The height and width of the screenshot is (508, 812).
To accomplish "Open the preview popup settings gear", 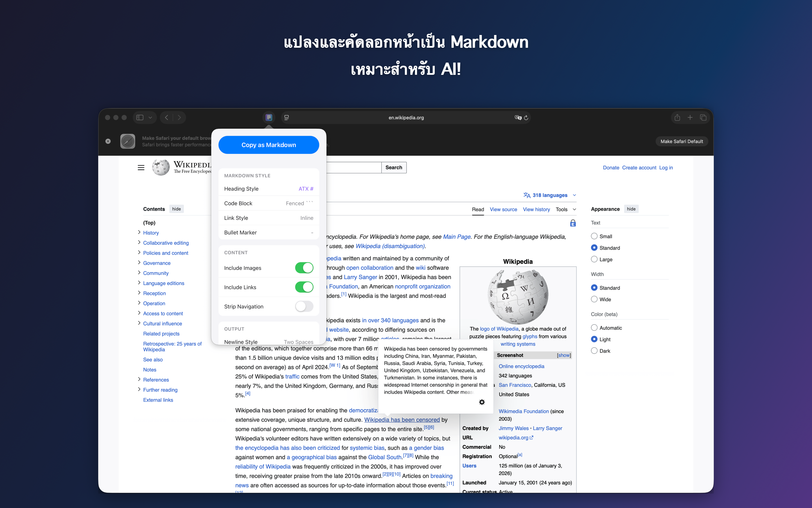I will click(482, 402).
